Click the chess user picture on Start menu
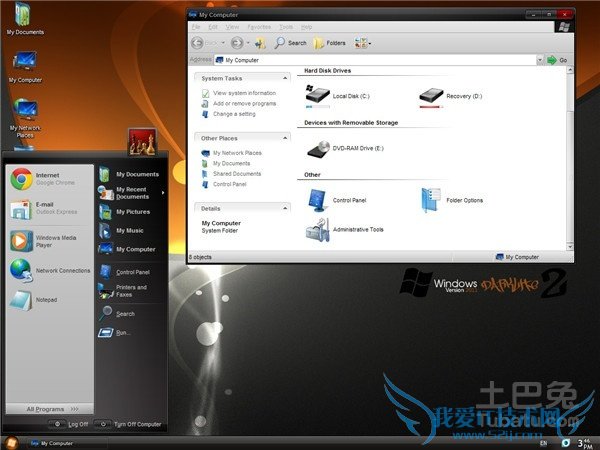Image resolution: width=600 pixels, height=450 pixels. coord(142,142)
